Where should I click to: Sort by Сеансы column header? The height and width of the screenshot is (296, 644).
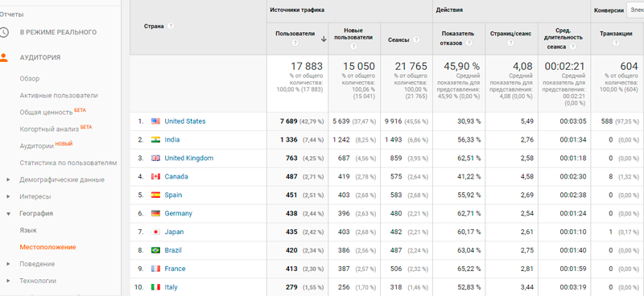pyautogui.click(x=398, y=40)
